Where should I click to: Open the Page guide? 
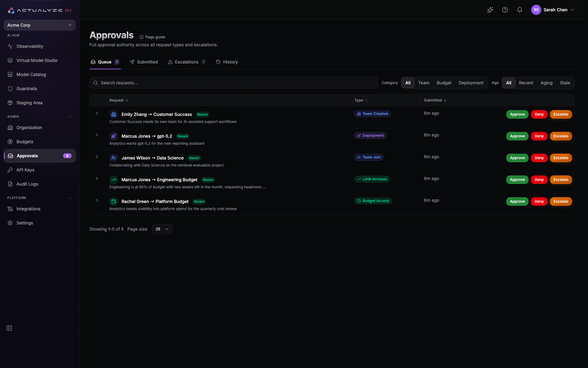click(153, 37)
